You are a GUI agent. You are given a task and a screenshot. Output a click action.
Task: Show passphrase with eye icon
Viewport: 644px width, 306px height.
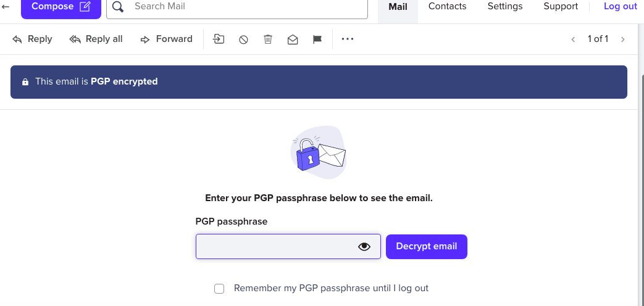(x=364, y=247)
